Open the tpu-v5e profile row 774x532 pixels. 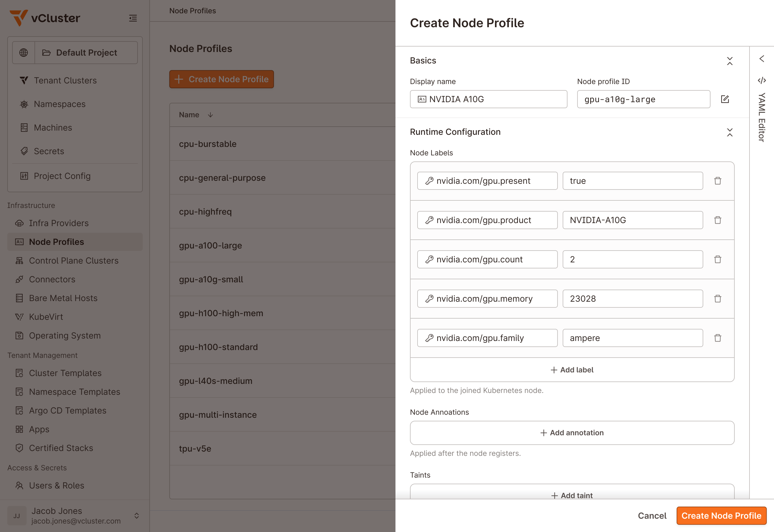pyautogui.click(x=282, y=448)
